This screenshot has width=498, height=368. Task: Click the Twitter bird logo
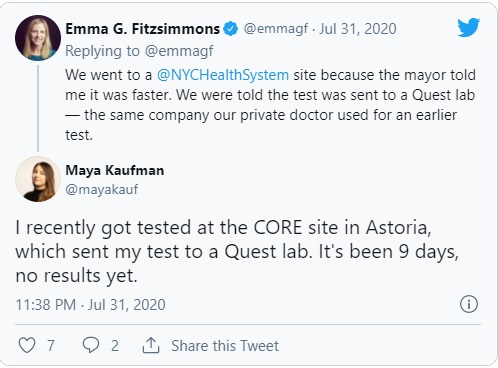tap(468, 27)
